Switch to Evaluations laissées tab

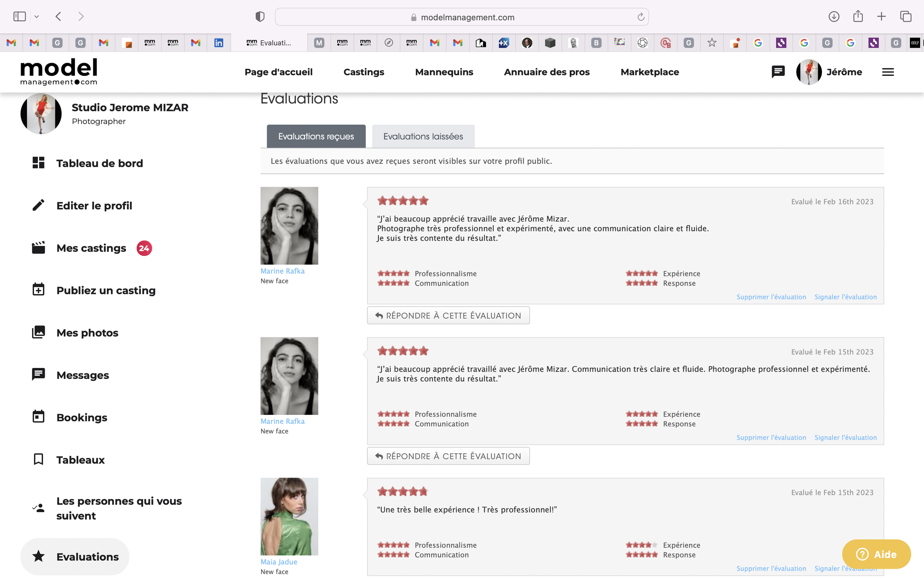tap(423, 136)
